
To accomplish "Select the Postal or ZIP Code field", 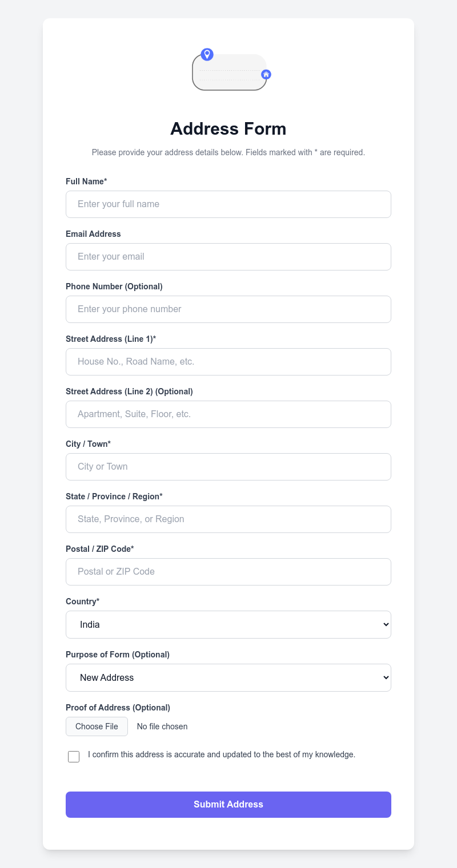I will click(228, 571).
